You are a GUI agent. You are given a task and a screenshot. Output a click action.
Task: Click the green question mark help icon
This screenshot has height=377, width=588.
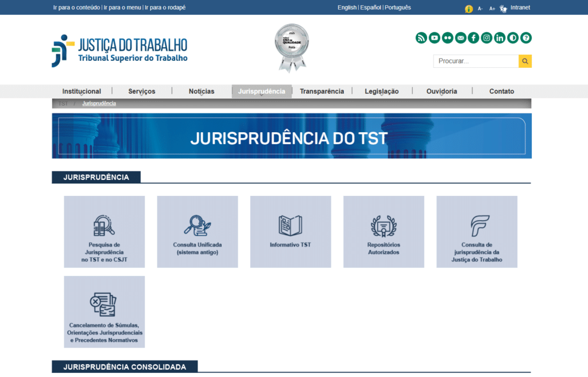coord(526,38)
